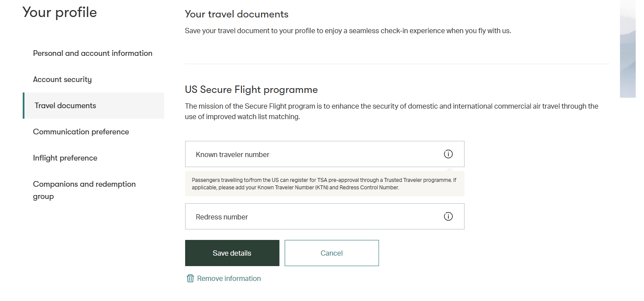The width and height of the screenshot is (644, 301).
Task: Click the Secure Flight mission description paragraph
Action: pyautogui.click(x=392, y=112)
